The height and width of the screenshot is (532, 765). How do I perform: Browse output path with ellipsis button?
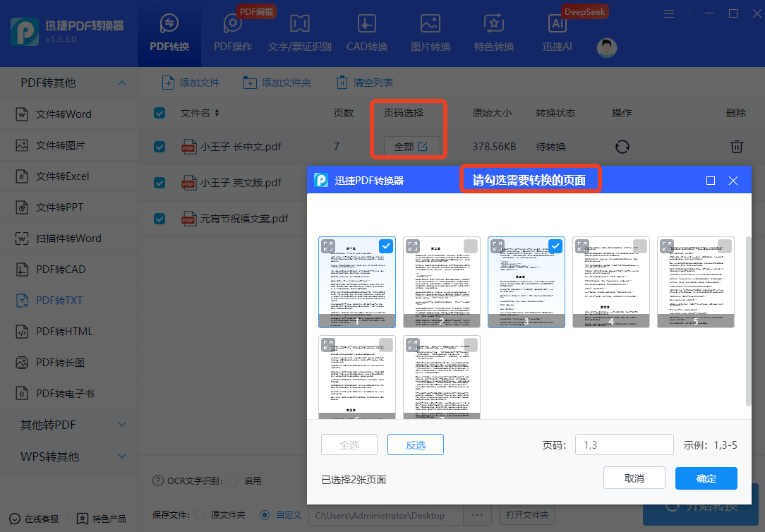tap(478, 515)
